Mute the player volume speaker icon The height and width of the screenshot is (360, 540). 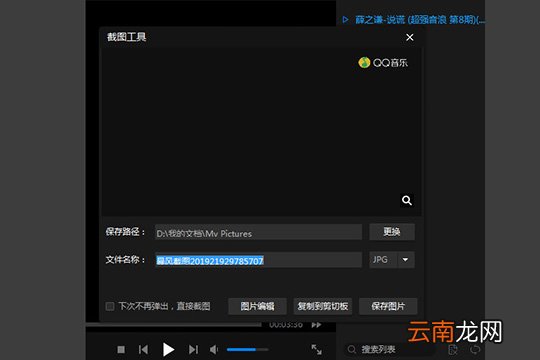tap(214, 350)
